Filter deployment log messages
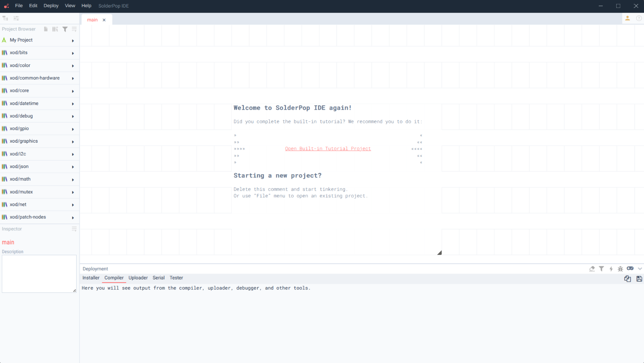 tap(602, 269)
